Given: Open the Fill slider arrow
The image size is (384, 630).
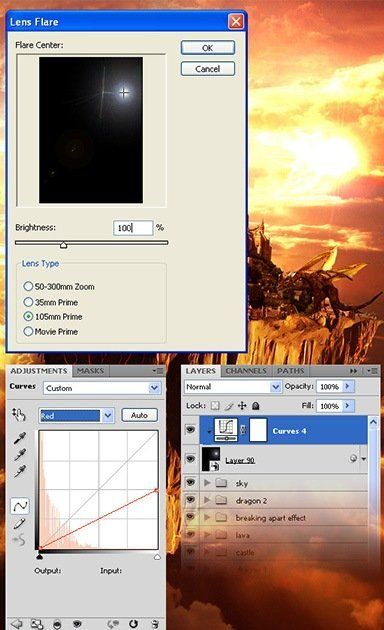Looking at the screenshot, I should pos(347,406).
